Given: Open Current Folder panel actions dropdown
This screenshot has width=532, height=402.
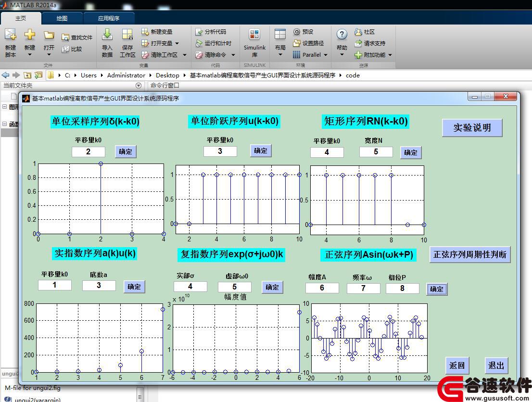Looking at the screenshot, I should click(138, 86).
